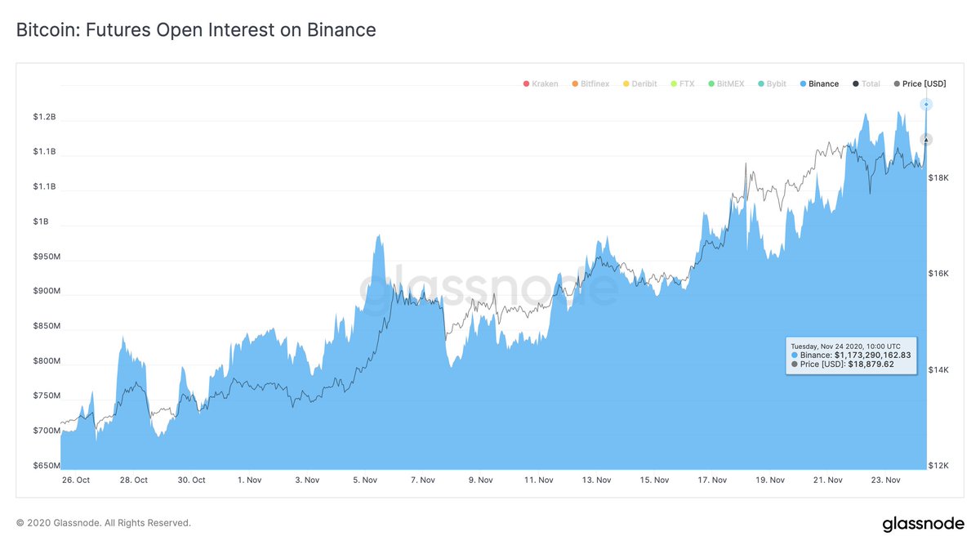
Task: Hide the Binance series in the legend
Action: (818, 84)
